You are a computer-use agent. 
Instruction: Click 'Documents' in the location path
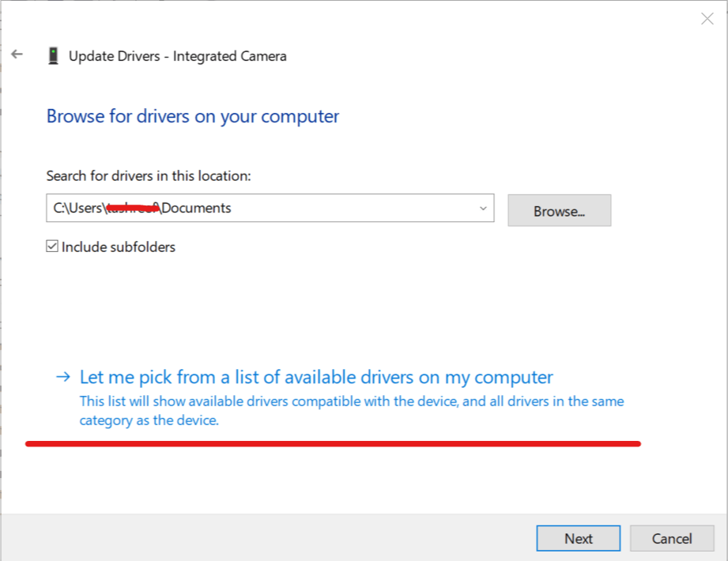point(197,209)
